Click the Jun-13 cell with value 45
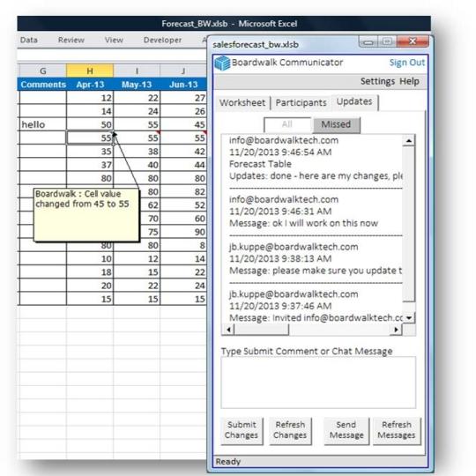The width and height of the screenshot is (476, 476). (x=183, y=124)
